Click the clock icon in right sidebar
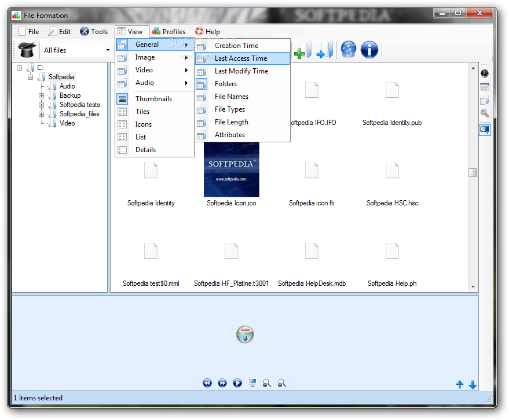Image resolution: width=509 pixels, height=420 pixels. coord(485,73)
